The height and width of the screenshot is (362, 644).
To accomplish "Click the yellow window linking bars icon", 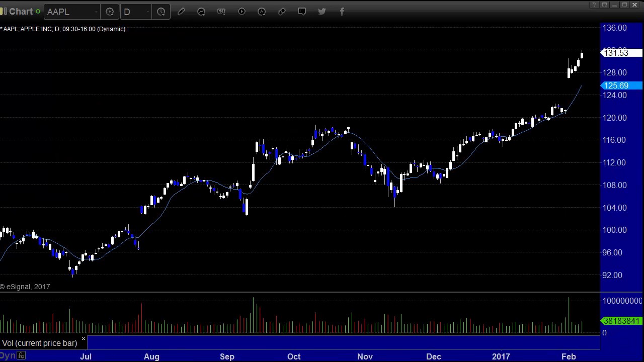I will [x=4, y=11].
